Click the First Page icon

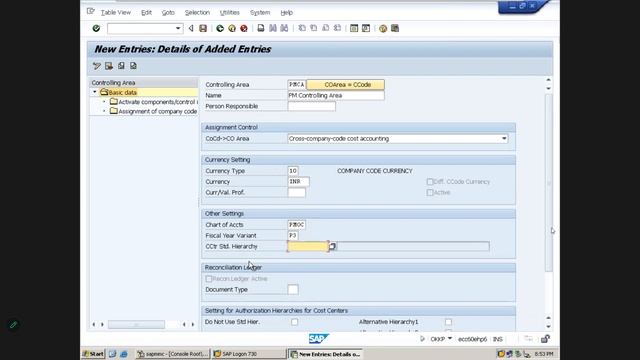(x=302, y=28)
